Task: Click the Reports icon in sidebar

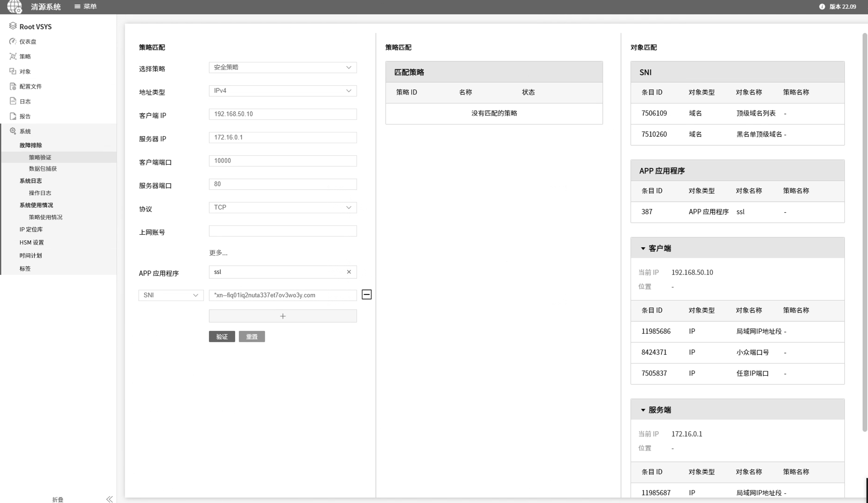Action: tap(13, 116)
